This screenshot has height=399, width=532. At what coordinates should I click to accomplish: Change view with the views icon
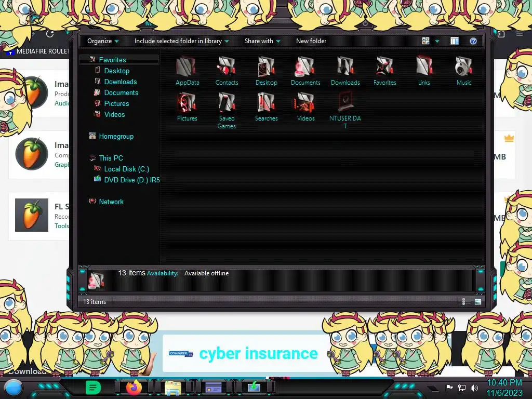point(425,41)
